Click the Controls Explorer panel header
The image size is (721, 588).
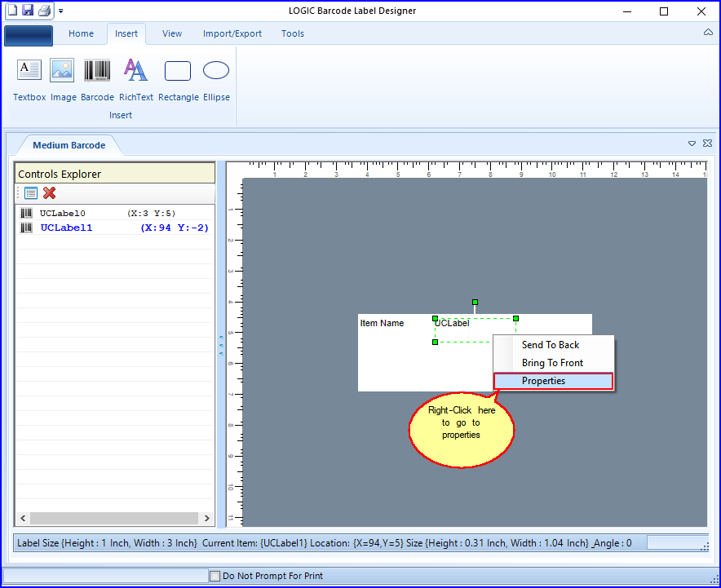tap(115, 174)
